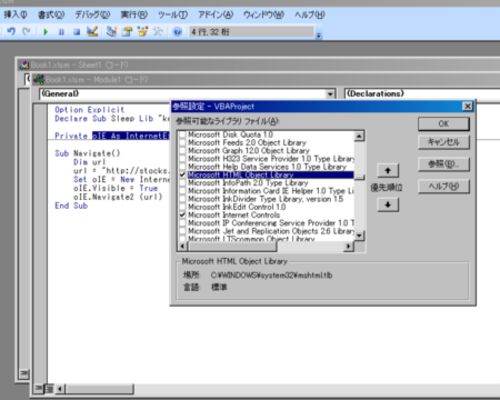
Task: Open the 挿入 (Insert) menu
Action: [x=15, y=15]
